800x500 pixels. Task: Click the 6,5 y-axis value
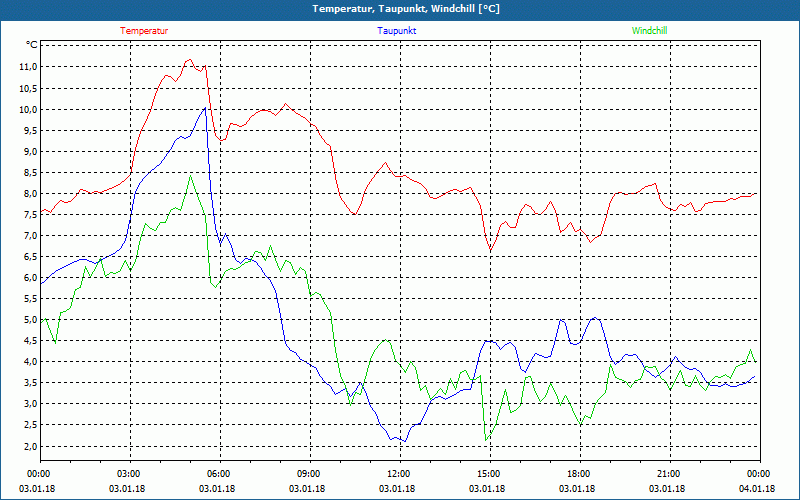(30, 257)
